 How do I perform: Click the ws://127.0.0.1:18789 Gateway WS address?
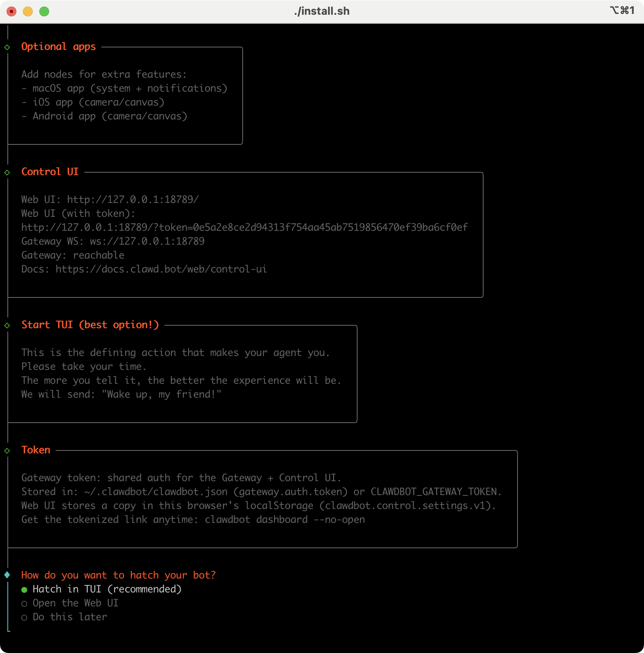(147, 241)
